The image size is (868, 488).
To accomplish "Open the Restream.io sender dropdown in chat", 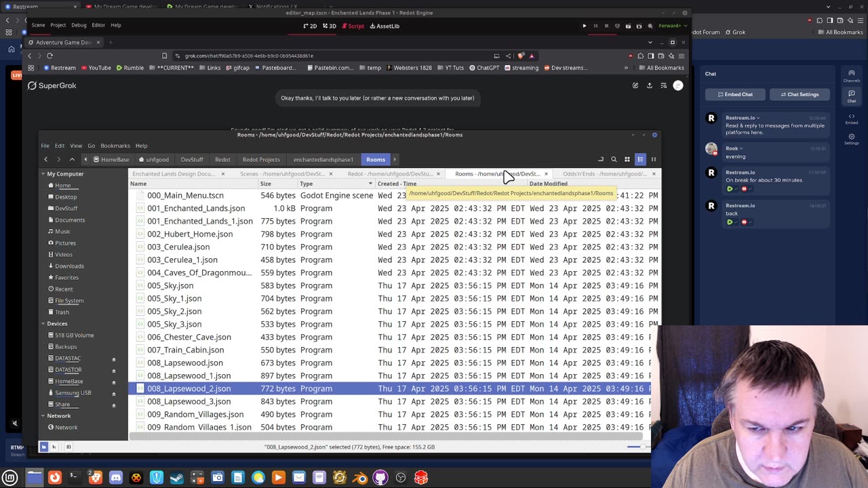I will [743, 118].
